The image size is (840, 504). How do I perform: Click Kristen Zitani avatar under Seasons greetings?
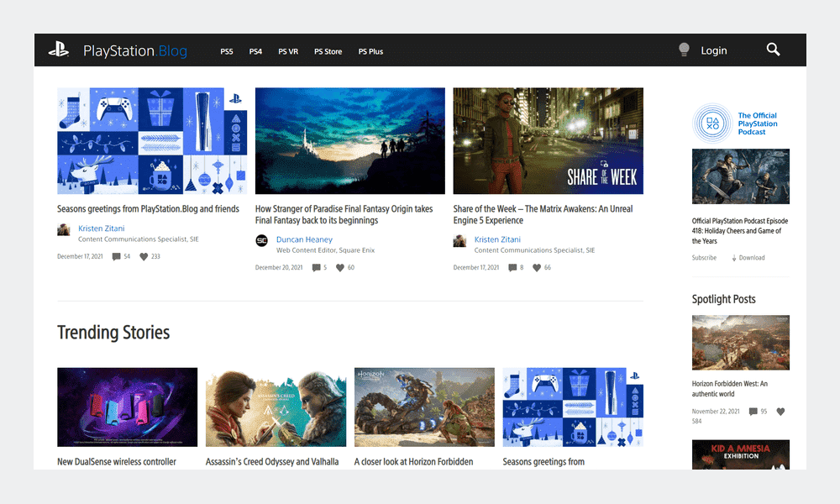pos(64,230)
